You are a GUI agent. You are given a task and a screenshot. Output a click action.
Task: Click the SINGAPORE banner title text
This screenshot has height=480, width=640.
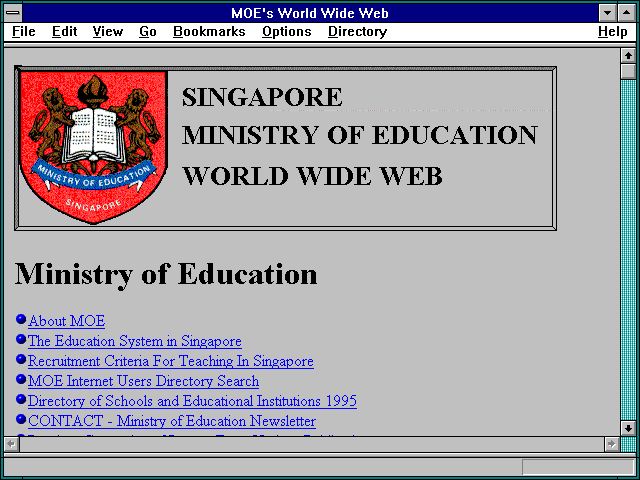pyautogui.click(x=262, y=97)
